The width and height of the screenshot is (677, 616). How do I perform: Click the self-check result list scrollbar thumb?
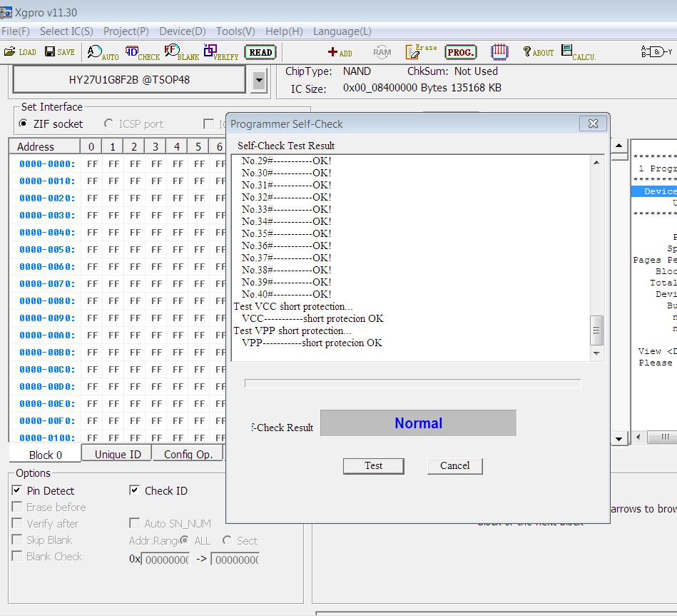click(x=597, y=330)
